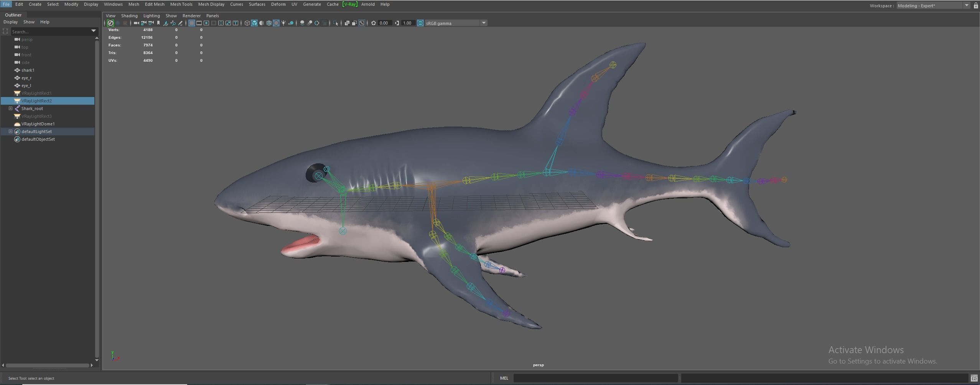Open the V-Ray menu
The image size is (980, 385).
tap(350, 4)
